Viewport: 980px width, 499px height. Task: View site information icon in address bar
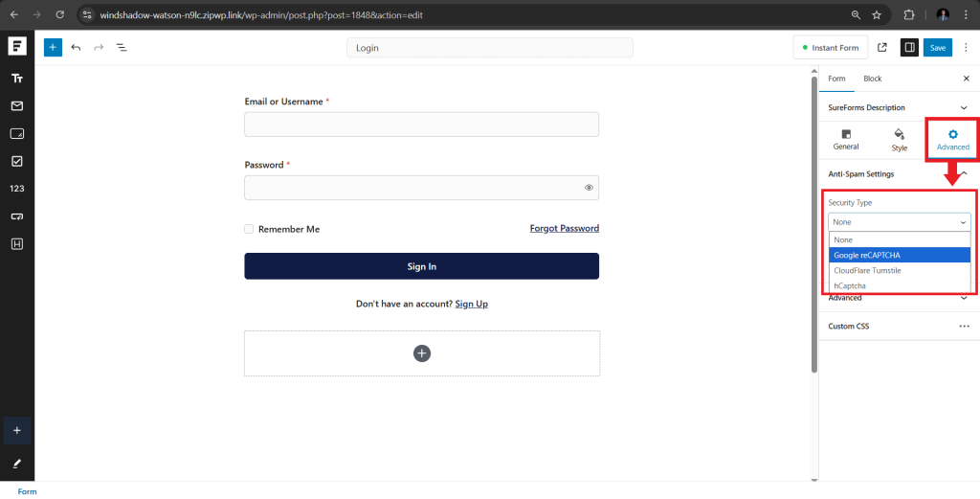[x=87, y=14]
